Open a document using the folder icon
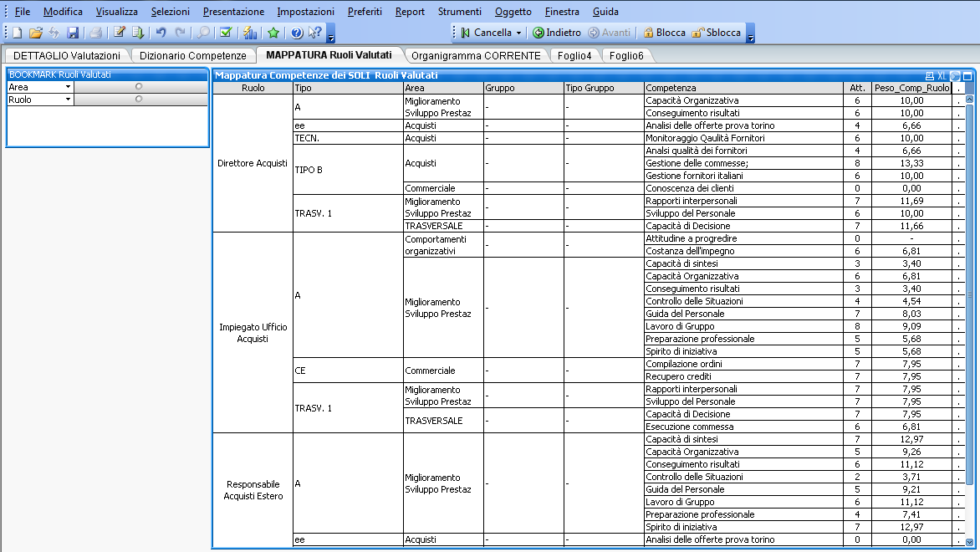The width and height of the screenshot is (980, 552). 36,33
